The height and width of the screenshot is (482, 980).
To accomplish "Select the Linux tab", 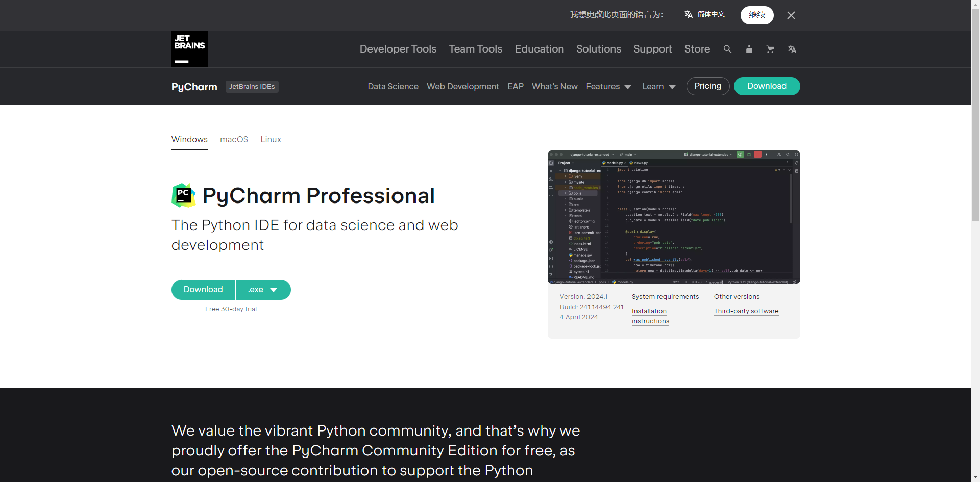I will click(x=271, y=139).
